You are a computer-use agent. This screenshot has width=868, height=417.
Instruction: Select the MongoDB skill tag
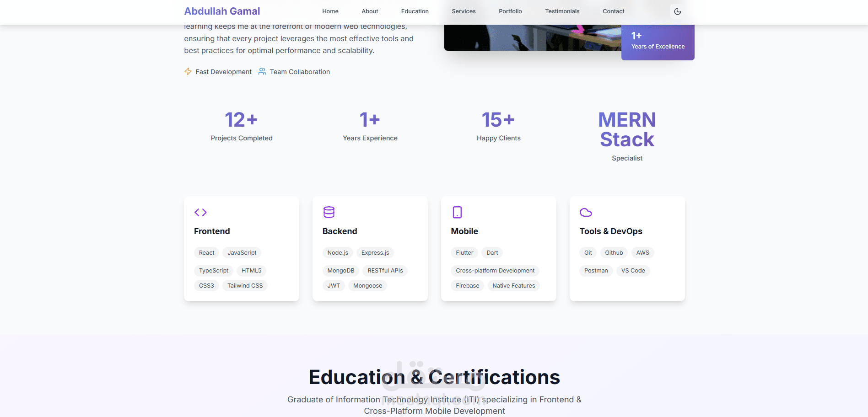pos(340,271)
